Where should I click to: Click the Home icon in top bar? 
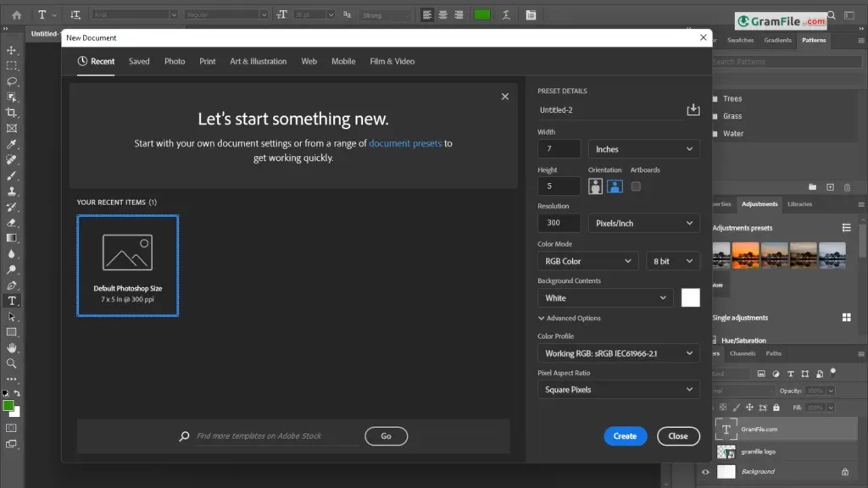tap(17, 15)
